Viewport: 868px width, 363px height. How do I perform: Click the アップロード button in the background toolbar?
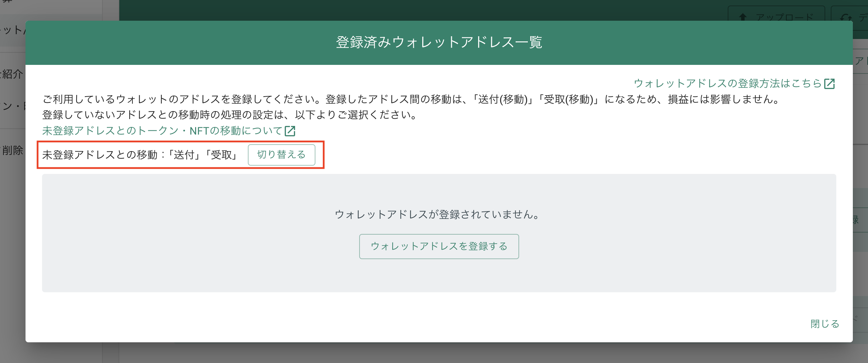coord(776,16)
